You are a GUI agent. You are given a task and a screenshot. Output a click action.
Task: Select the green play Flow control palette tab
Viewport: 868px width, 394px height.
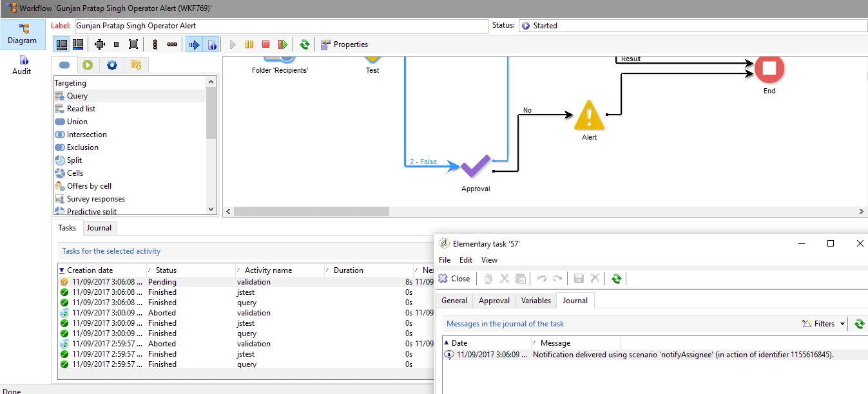click(x=88, y=65)
